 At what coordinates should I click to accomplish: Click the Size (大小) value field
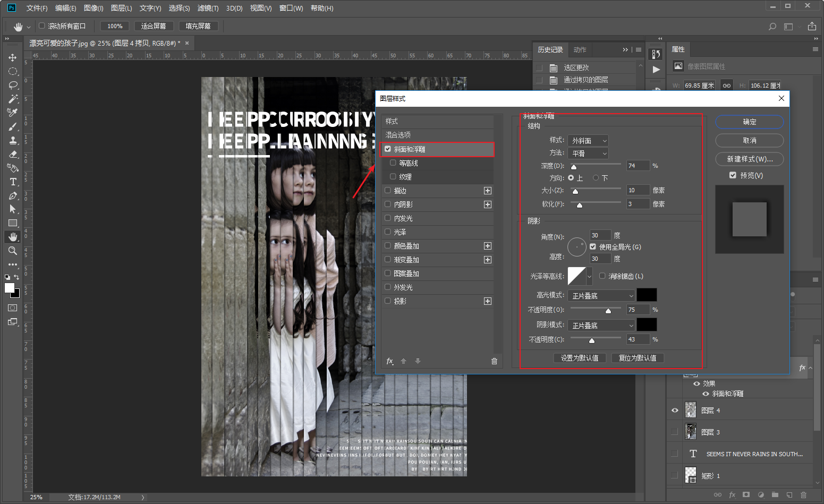click(x=638, y=190)
